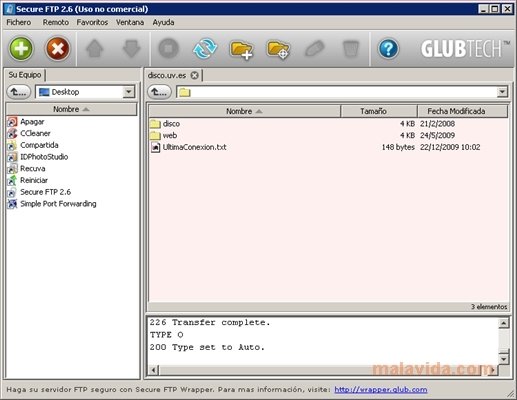The image size is (517, 400).
Task: Click log scrollbar down arrow
Action: coord(503,359)
